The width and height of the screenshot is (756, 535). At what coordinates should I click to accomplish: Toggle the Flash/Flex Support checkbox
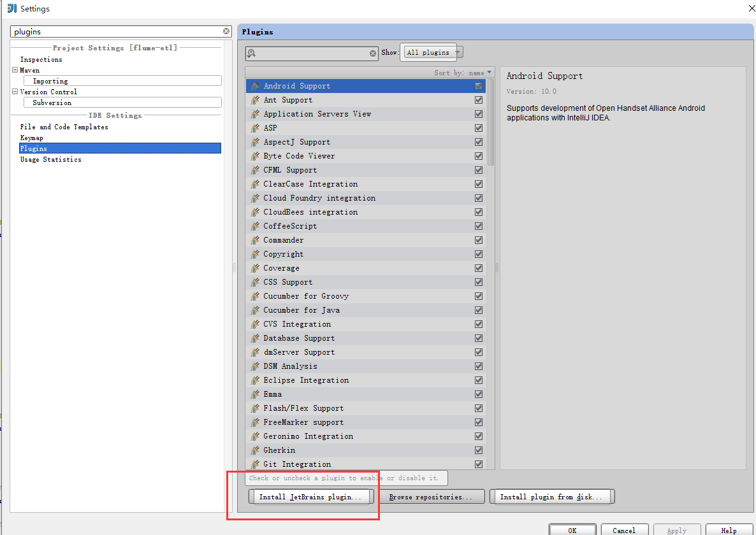[x=478, y=408]
